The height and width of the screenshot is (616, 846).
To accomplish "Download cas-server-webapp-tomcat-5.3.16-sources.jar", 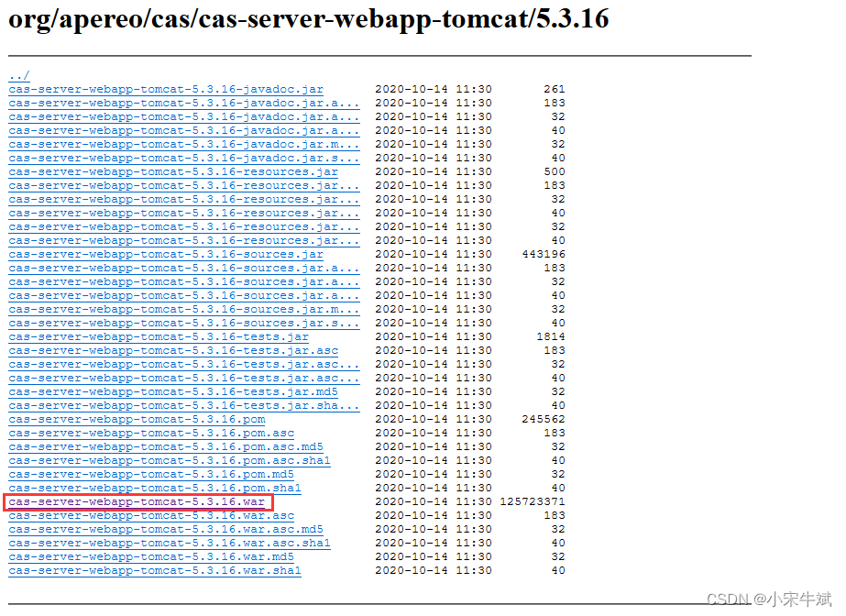I will point(166,254).
